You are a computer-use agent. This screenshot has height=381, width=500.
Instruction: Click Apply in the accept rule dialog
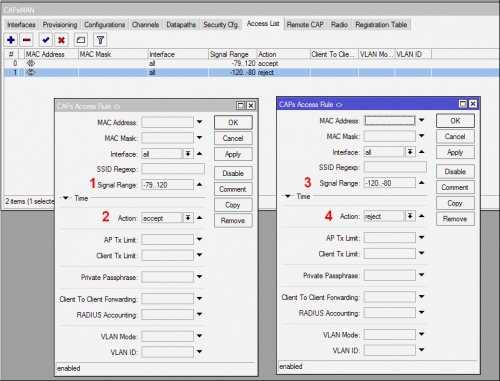point(233,154)
